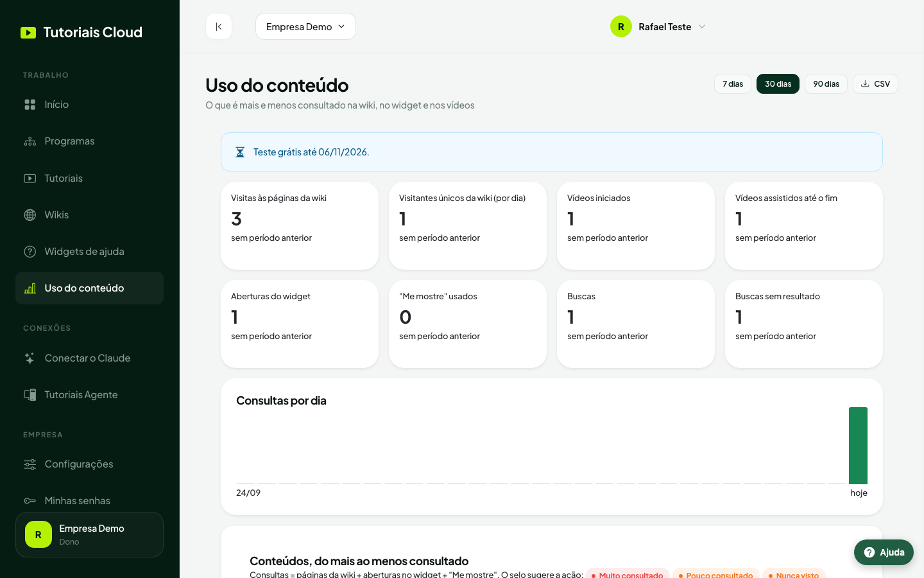Open Tutoriais Agente via its device icon
The height and width of the screenshot is (578, 924).
30,395
